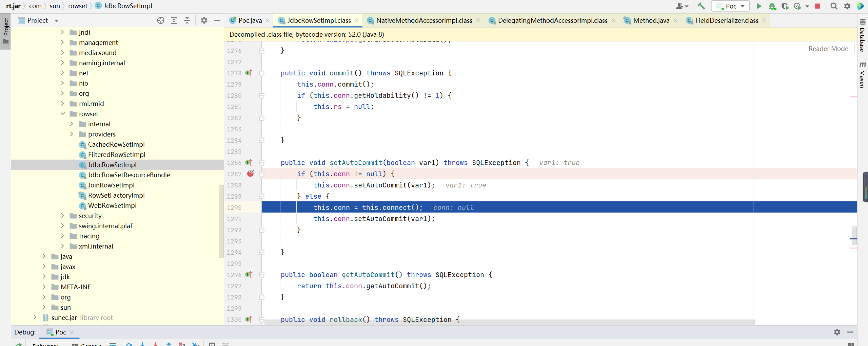Hide the Project tool window
Screen dimensions: 868x346
(x=217, y=20)
